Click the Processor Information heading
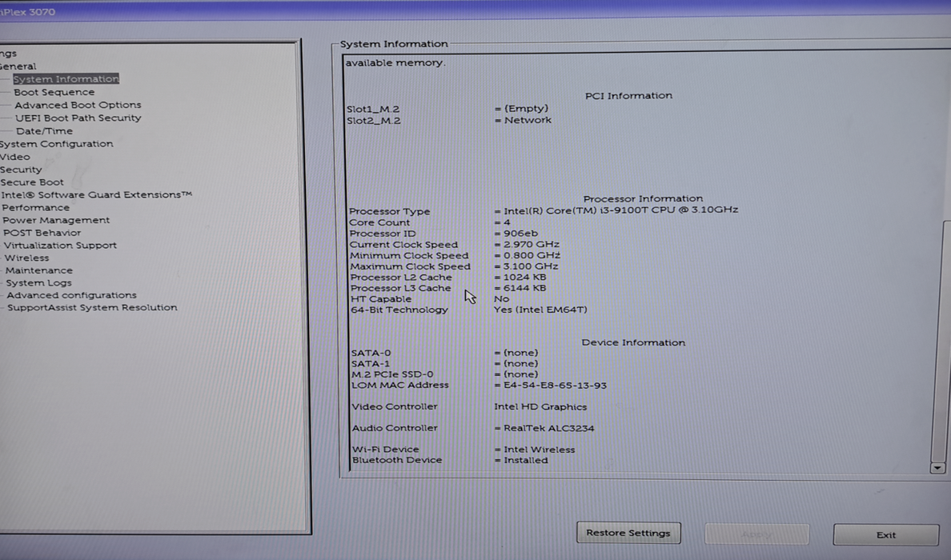 (643, 198)
